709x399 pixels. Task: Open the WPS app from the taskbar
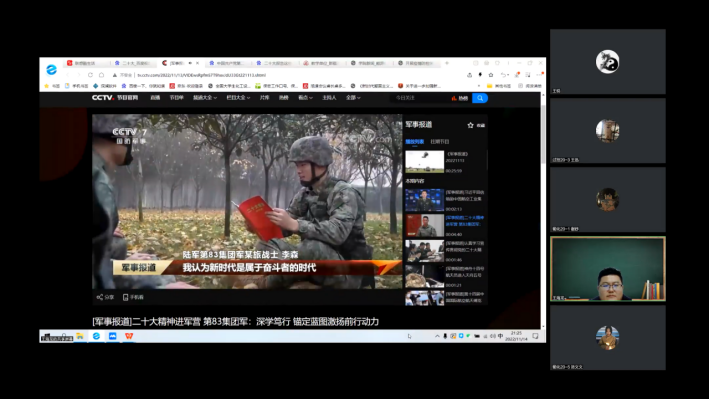point(129,336)
